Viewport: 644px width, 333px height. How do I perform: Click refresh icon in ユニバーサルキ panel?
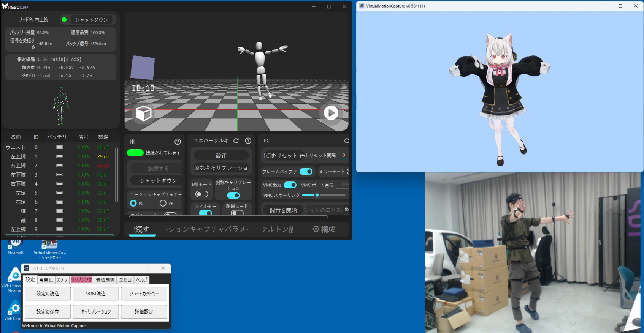[236, 140]
